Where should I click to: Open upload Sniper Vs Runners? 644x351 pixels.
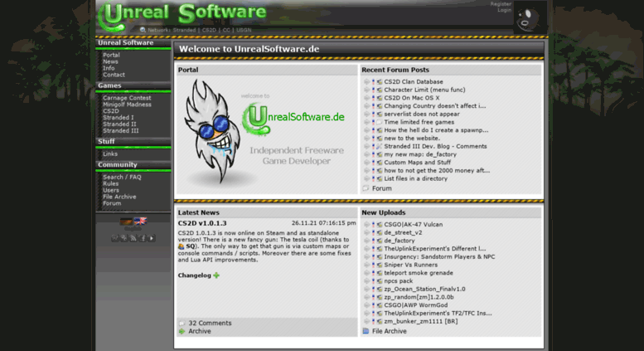coord(411,265)
